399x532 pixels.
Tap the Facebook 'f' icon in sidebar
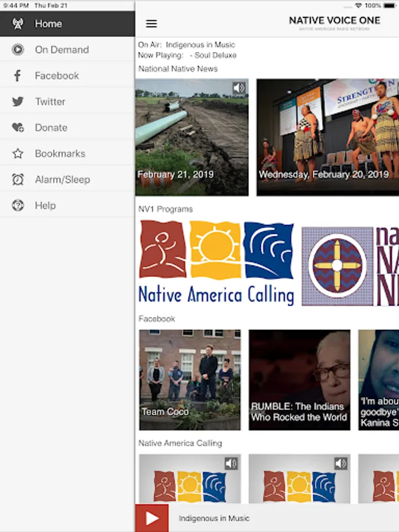tap(18, 75)
